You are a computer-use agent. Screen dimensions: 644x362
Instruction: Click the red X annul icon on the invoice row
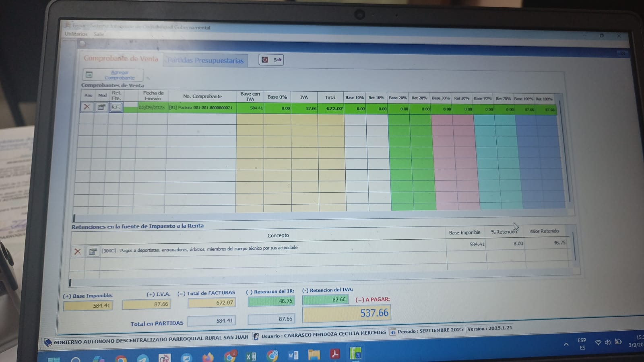(x=87, y=107)
